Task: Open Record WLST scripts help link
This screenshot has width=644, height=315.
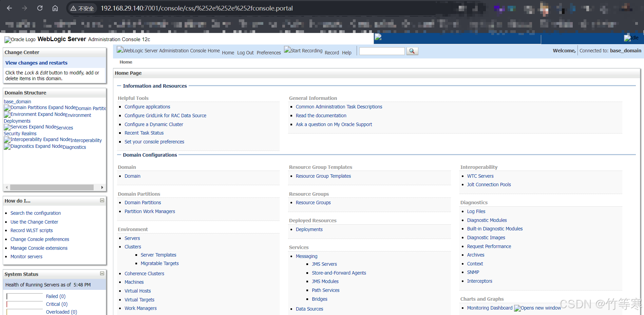Action: [x=32, y=230]
